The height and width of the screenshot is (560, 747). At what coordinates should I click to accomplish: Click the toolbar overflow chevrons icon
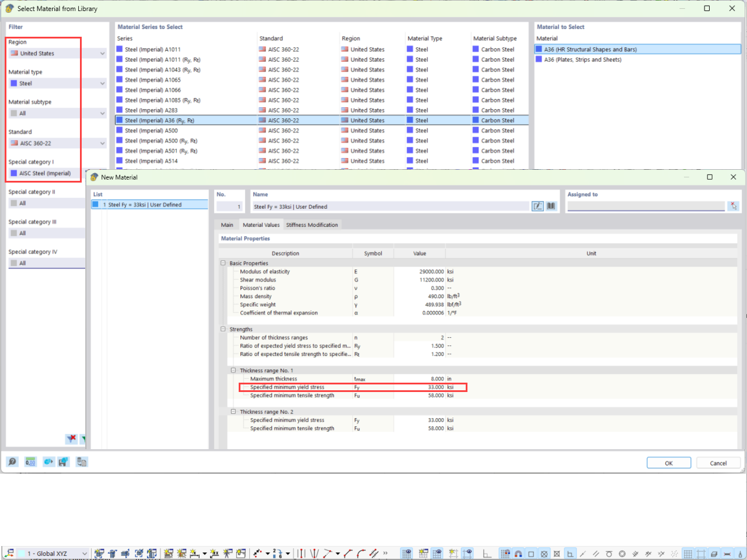(x=385, y=554)
